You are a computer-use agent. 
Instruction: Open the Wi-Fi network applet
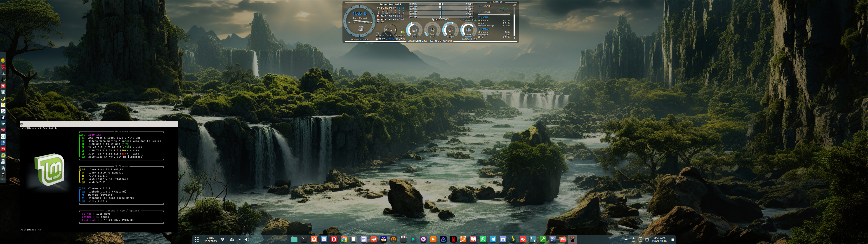pos(222,239)
